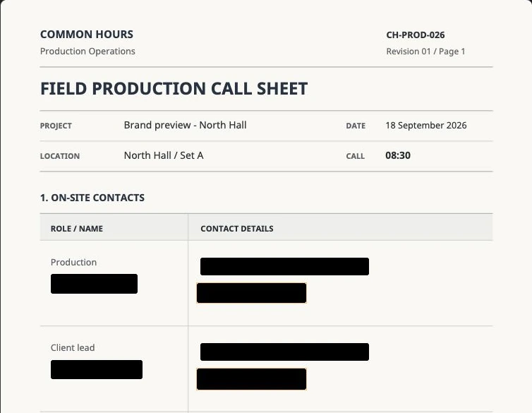The height and width of the screenshot is (413, 532).
Task: Select the Production Operations subtitle
Action: point(87,52)
